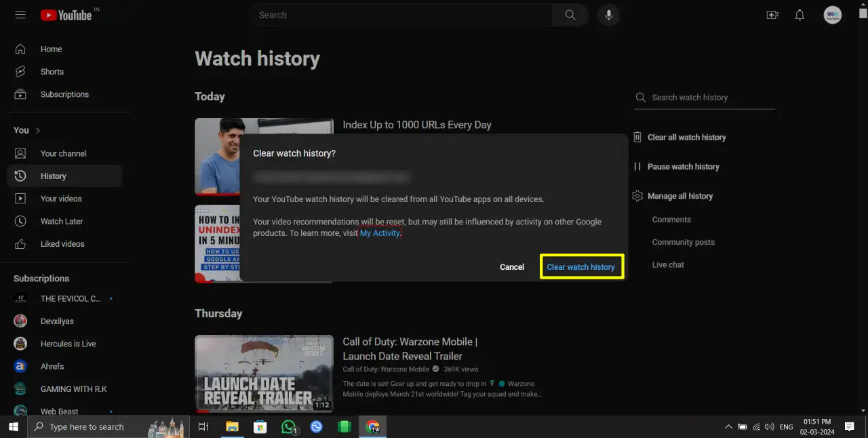The width and height of the screenshot is (868, 438).
Task: Open the YouTube home logo
Action: (x=67, y=14)
